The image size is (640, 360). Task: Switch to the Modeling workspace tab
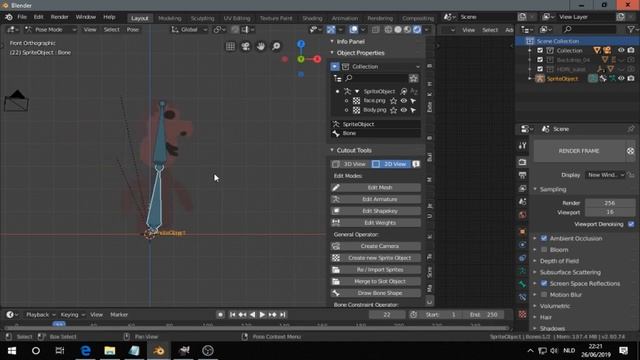tap(169, 18)
